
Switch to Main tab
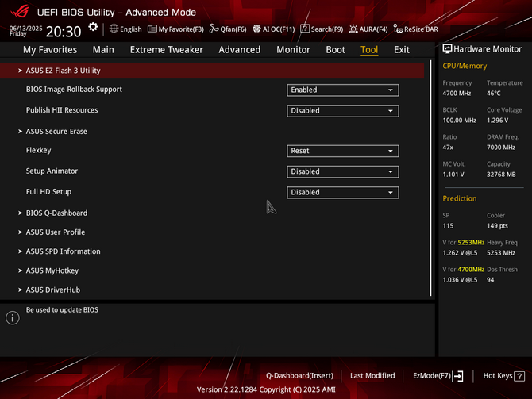coord(103,50)
